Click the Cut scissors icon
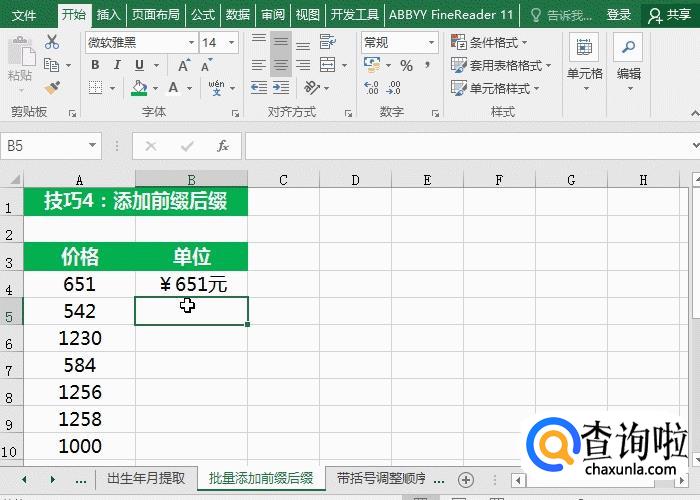 coord(52,42)
